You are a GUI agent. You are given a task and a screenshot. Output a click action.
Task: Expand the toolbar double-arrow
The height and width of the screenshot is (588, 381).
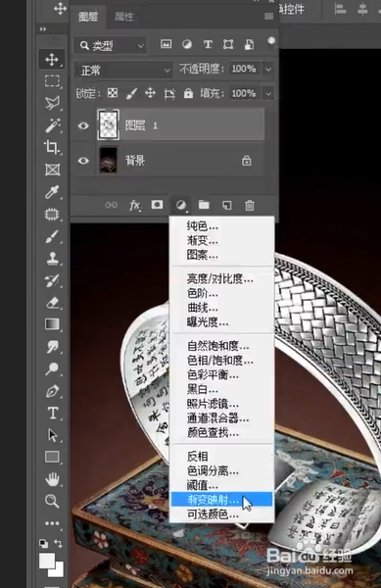43,29
